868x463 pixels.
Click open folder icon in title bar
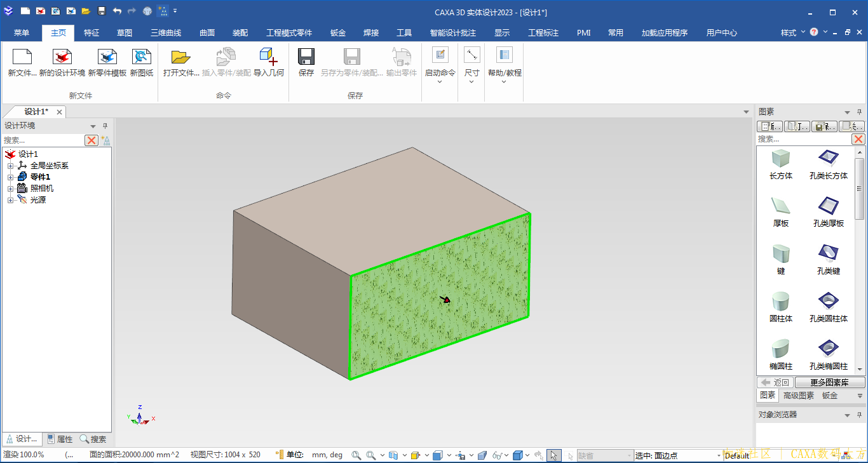pos(86,11)
